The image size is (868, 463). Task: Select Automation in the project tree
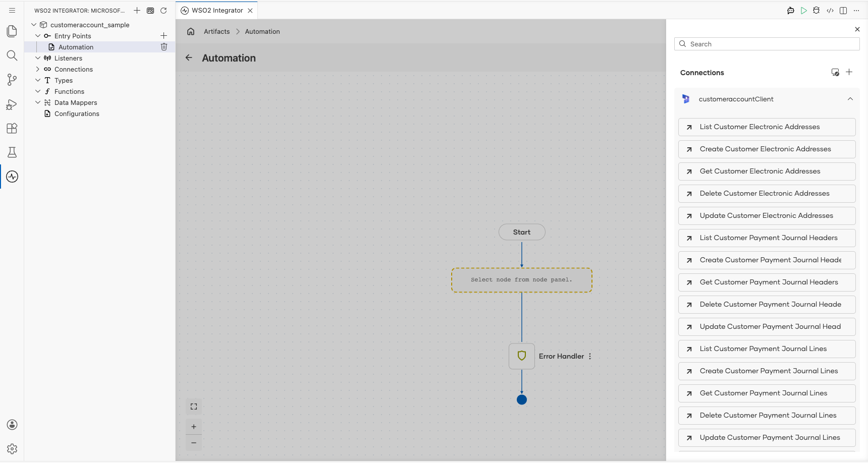tap(76, 47)
